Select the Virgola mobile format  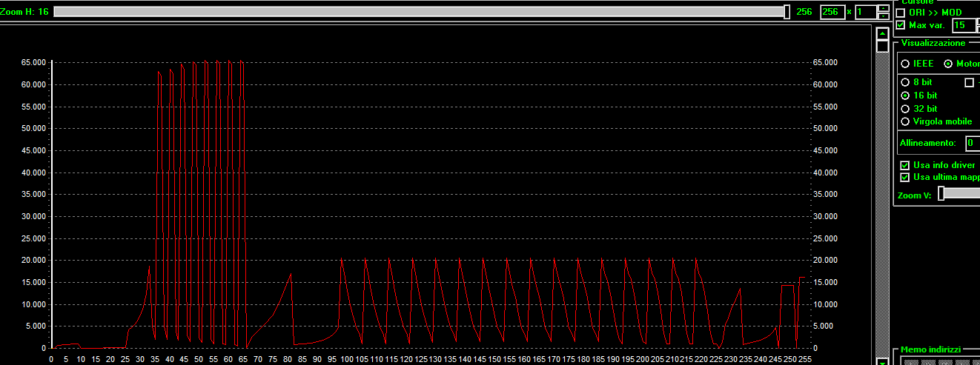905,121
